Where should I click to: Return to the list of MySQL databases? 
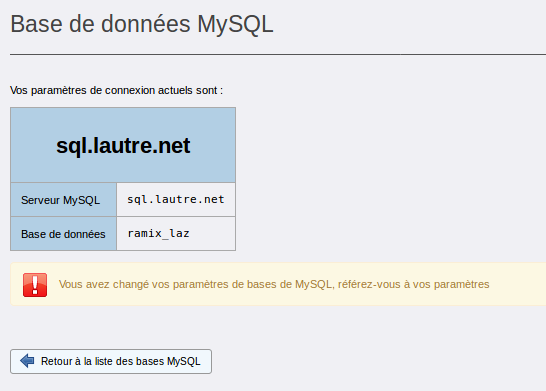[111, 361]
